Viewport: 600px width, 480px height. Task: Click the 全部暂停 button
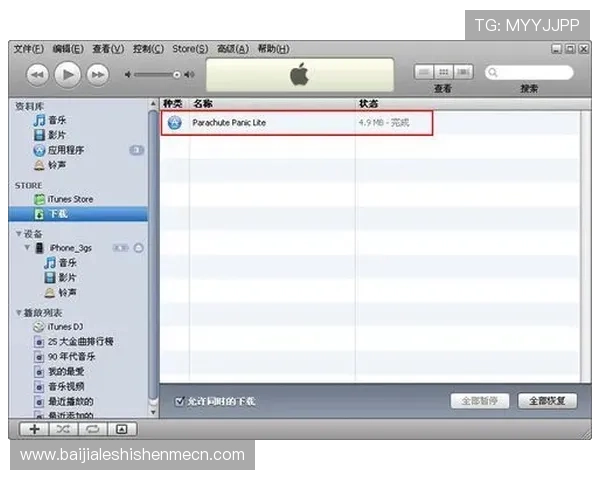480,401
